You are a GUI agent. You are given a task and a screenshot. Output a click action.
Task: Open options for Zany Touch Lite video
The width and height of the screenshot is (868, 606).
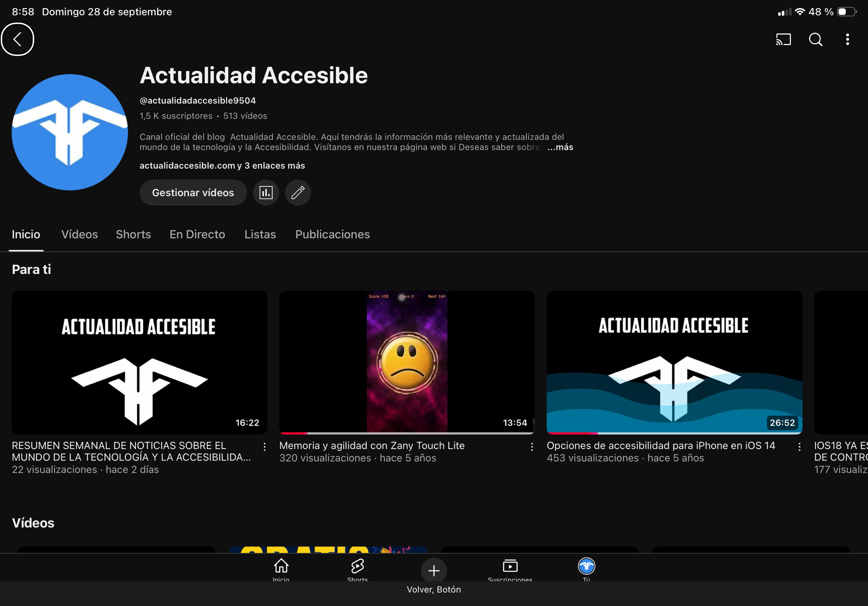point(532,447)
